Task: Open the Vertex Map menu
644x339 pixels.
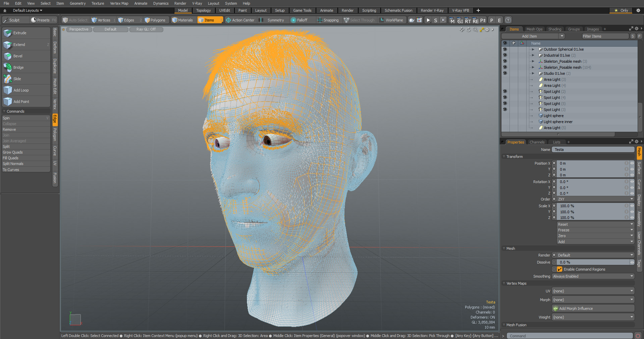Action: [x=119, y=3]
